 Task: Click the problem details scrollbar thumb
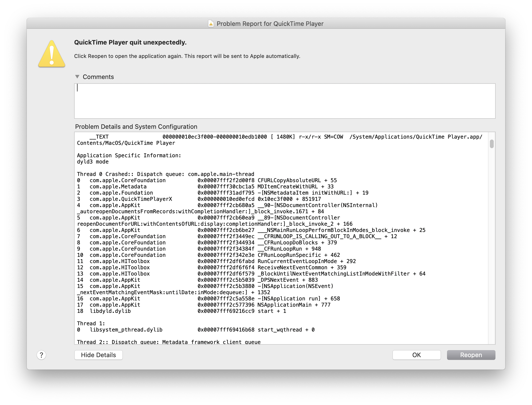[x=492, y=144]
